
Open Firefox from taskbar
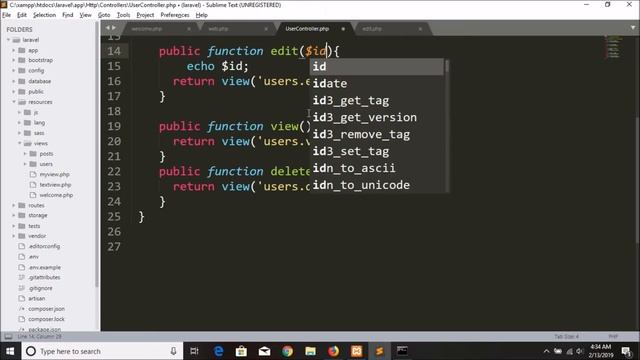333,351
